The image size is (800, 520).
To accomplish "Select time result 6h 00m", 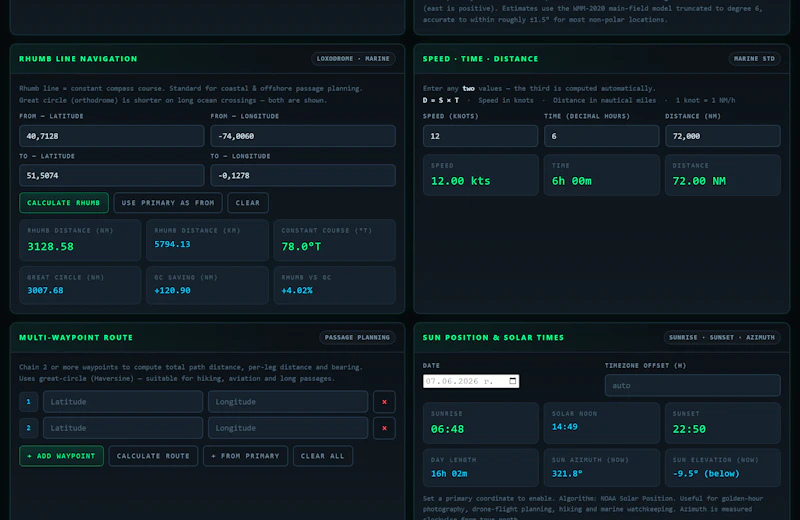I will click(572, 181).
